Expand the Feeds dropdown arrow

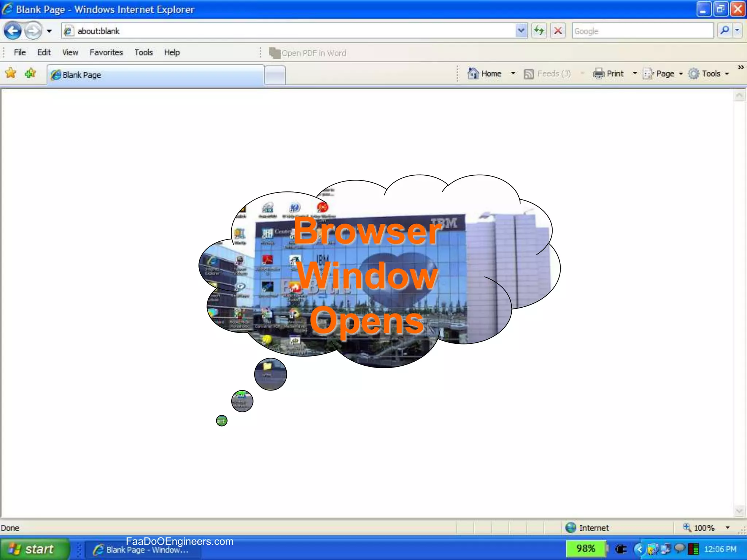pos(582,74)
